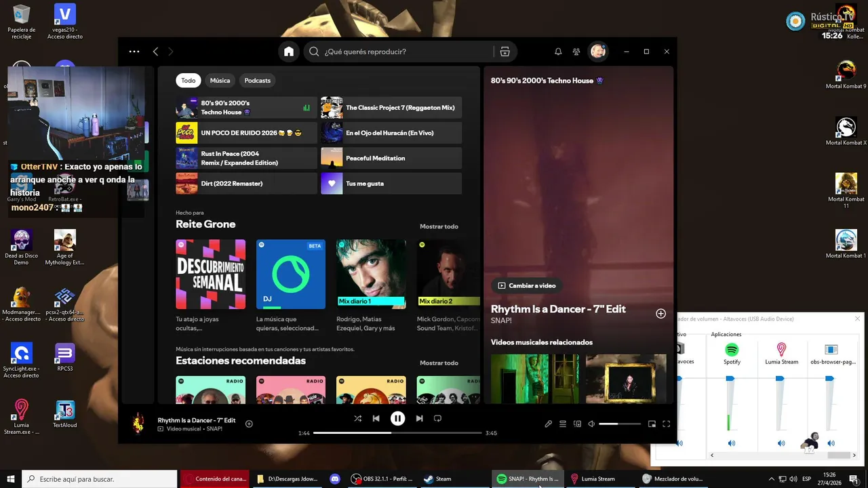868x488 pixels.
Task: Mute Spotify with the speaker icon
Action: [x=591, y=424]
